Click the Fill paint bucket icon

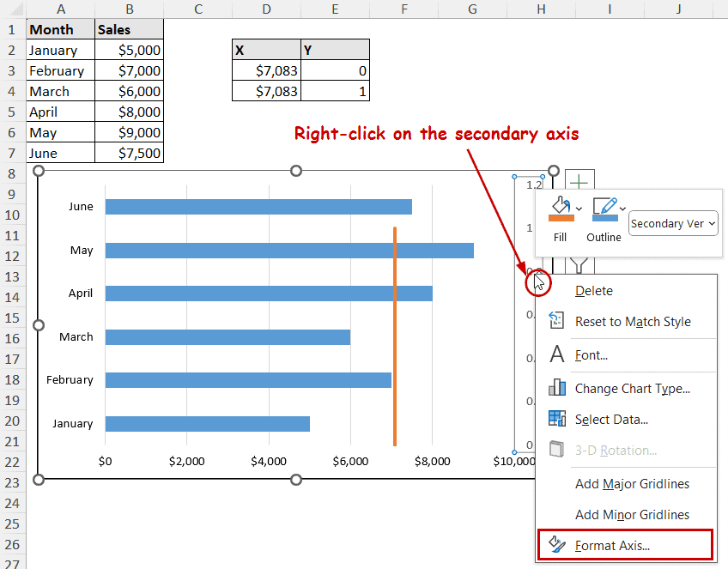point(561,204)
